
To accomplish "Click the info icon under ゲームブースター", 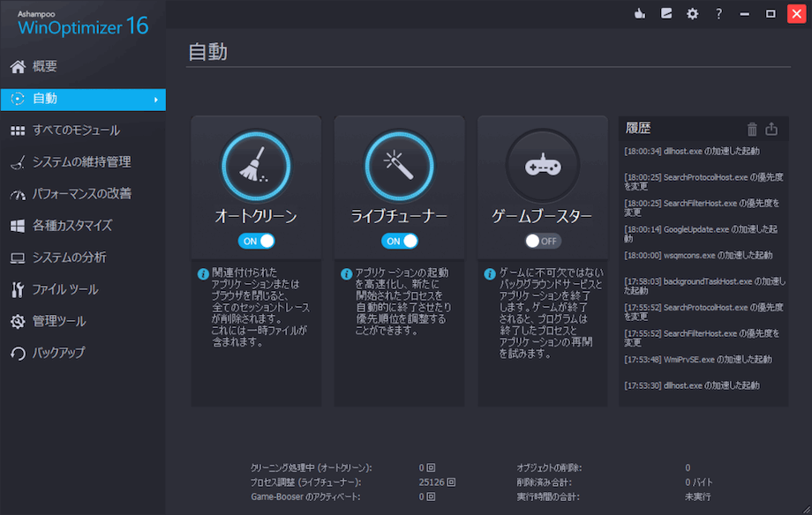I will click(489, 273).
